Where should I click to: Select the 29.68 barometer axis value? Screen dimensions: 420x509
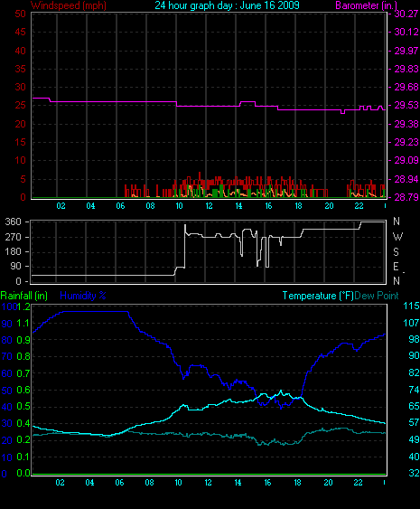[x=406, y=87]
